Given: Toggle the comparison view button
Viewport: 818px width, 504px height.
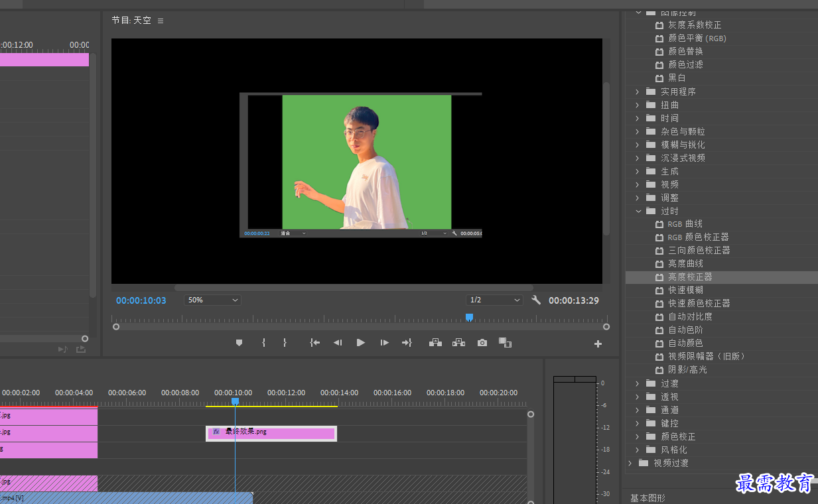Looking at the screenshot, I should [x=506, y=343].
